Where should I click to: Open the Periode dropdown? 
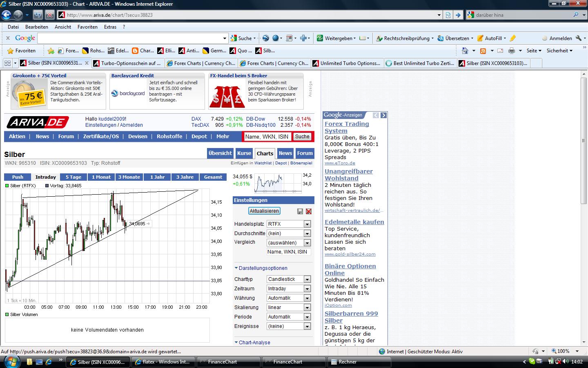[x=289, y=317]
